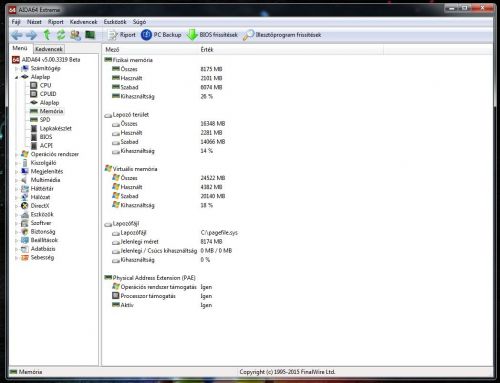The width and height of the screenshot is (500, 383).
Task: Open the Riport report wizard
Action: [122, 35]
